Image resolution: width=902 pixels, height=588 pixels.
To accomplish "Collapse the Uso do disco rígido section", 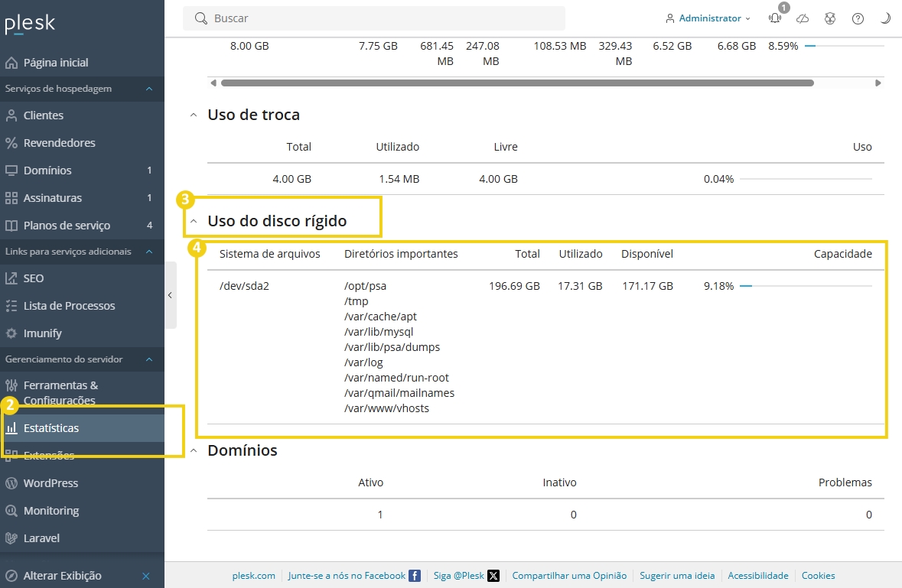I will point(194,222).
